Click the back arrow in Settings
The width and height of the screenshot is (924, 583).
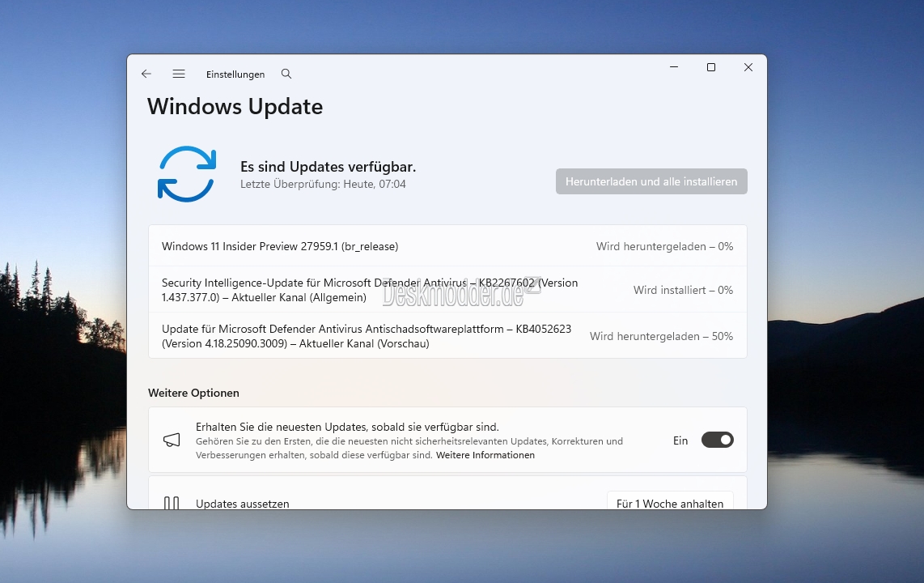pos(146,74)
